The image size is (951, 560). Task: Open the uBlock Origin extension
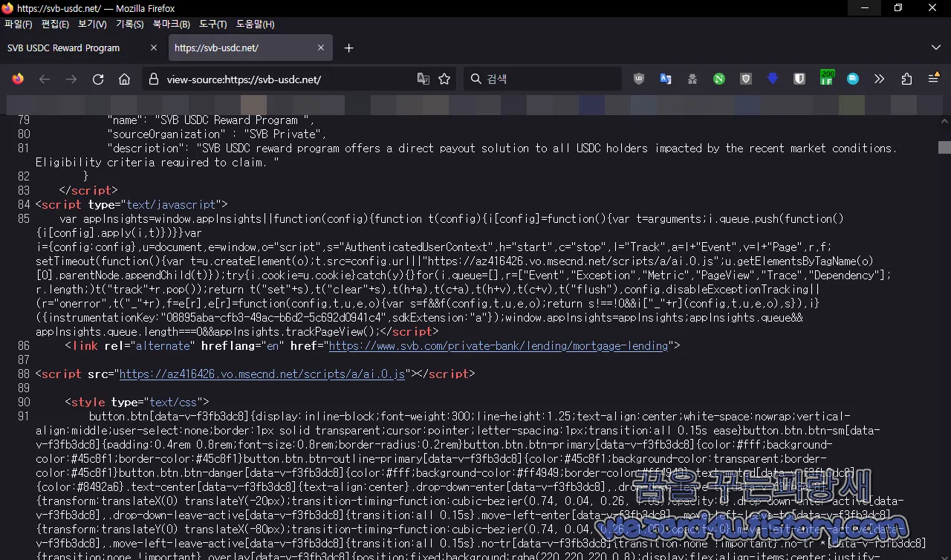[x=639, y=79]
